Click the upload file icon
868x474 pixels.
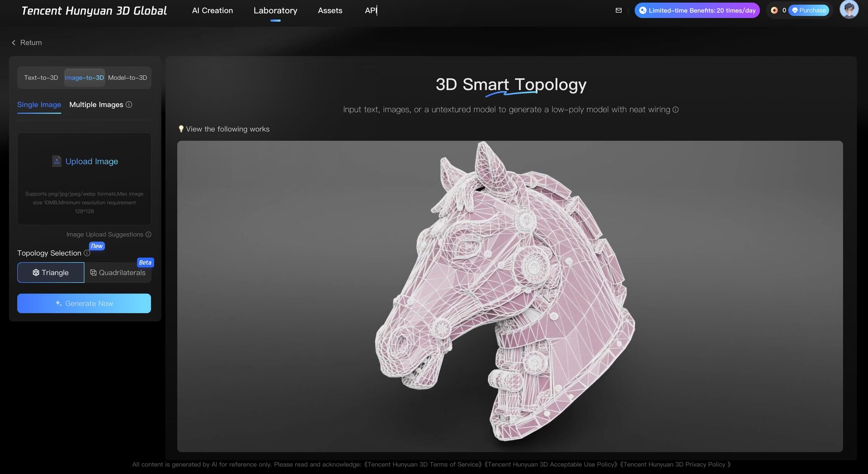point(57,161)
